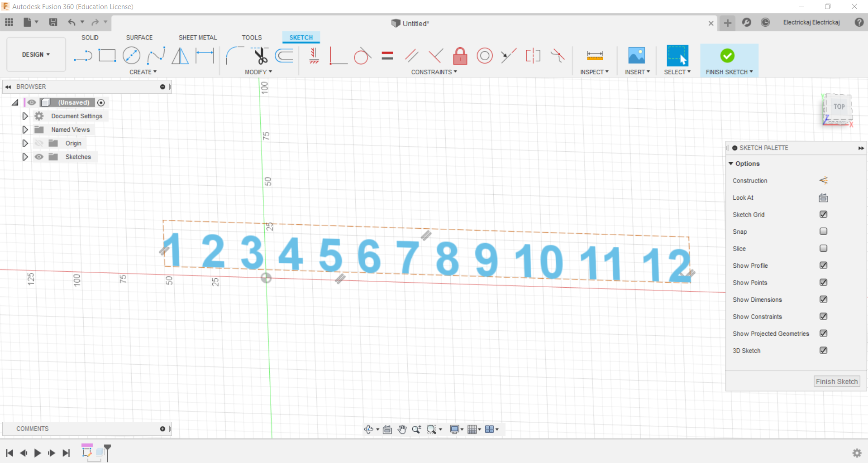Select the Circle sketch tool

(131, 56)
